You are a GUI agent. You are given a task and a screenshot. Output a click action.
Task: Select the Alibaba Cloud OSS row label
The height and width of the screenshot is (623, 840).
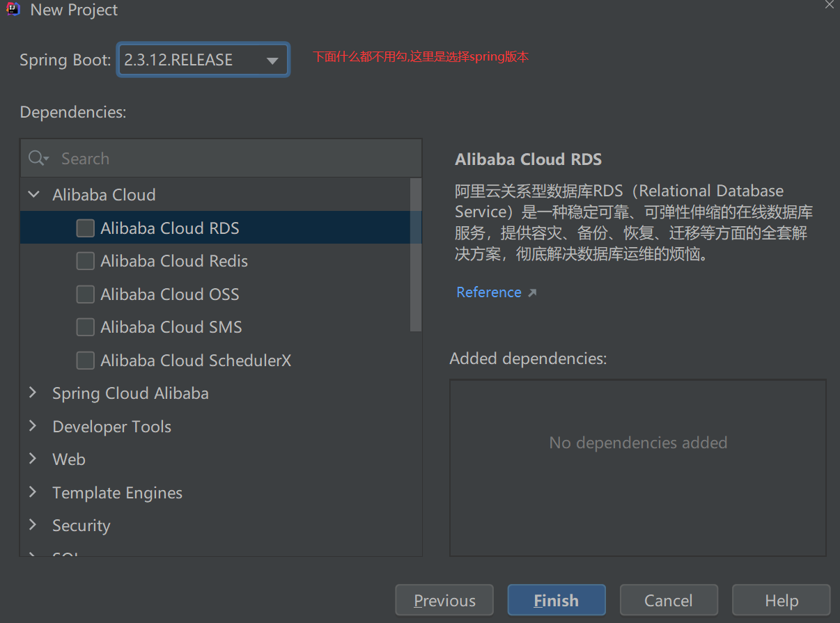170,294
